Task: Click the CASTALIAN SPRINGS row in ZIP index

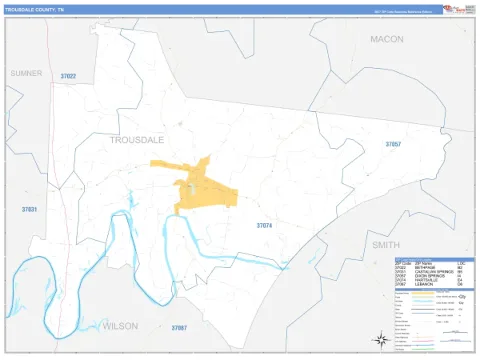Action: [x=430, y=272]
